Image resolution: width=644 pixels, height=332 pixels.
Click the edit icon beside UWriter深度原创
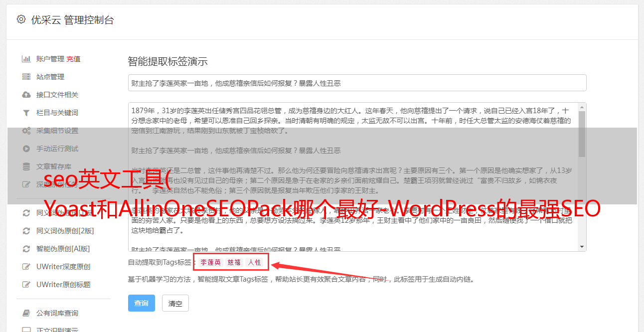pyautogui.click(x=26, y=267)
